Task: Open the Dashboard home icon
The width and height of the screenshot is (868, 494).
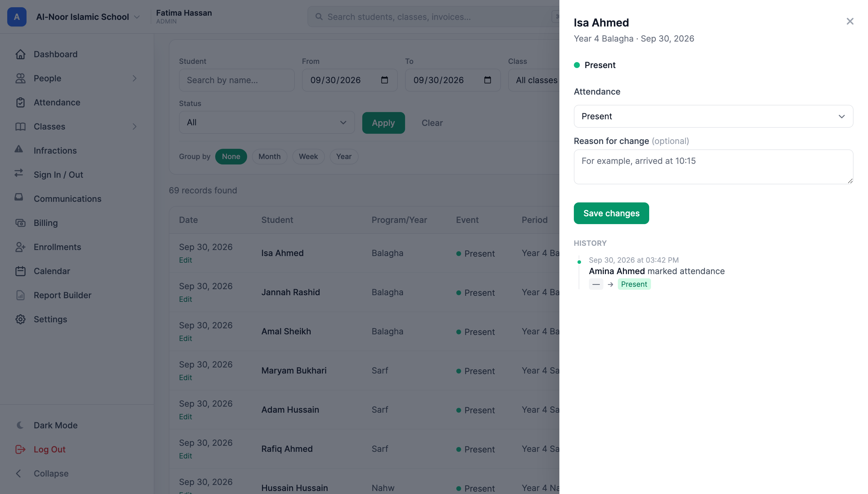Action: click(20, 54)
